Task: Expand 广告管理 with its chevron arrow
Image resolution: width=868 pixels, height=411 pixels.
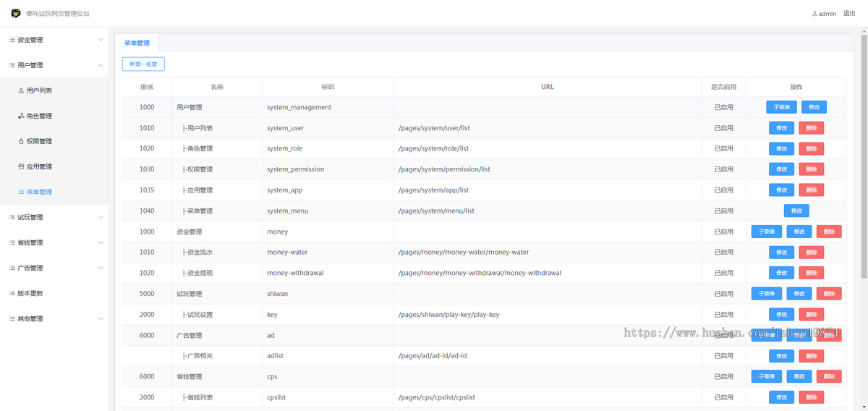Action: (101, 268)
